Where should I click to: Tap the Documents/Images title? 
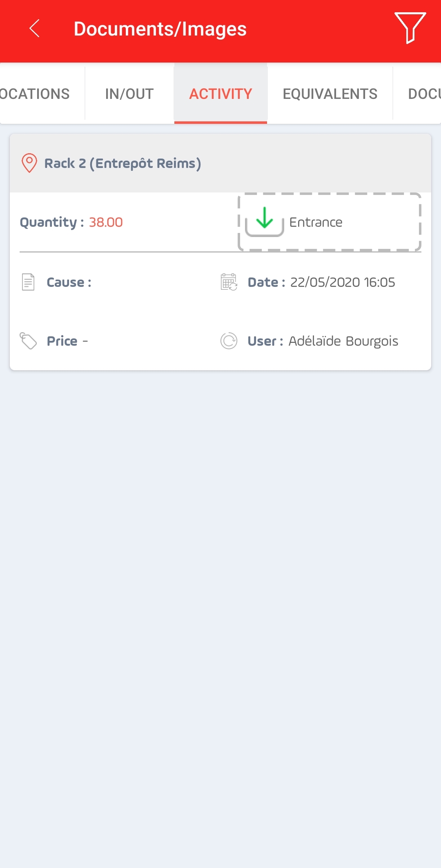pyautogui.click(x=160, y=29)
